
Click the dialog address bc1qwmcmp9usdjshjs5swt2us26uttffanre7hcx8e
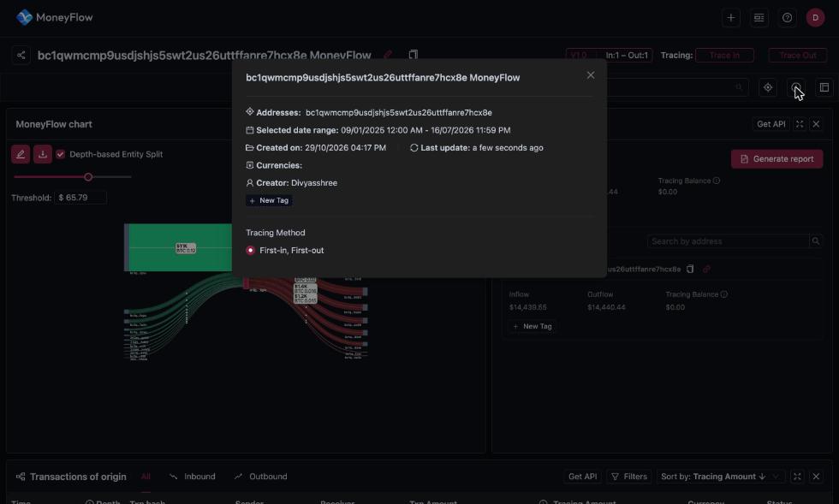399,113
